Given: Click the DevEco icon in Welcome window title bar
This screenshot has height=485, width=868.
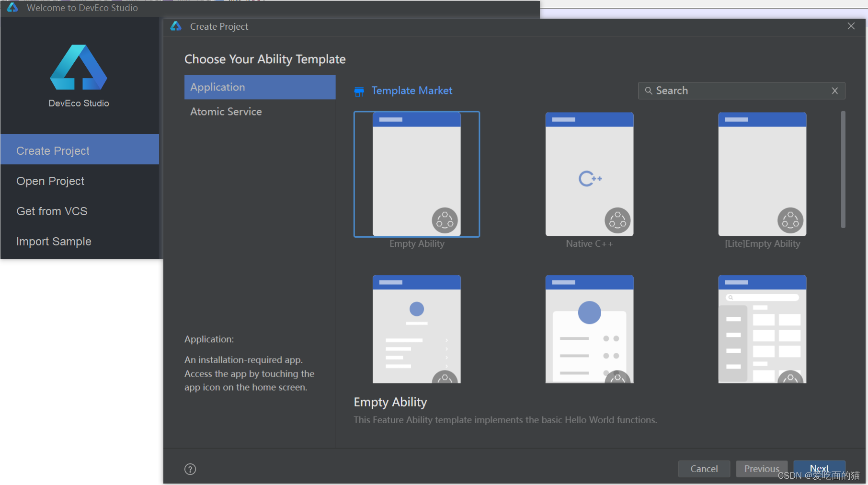Looking at the screenshot, I should [x=12, y=8].
